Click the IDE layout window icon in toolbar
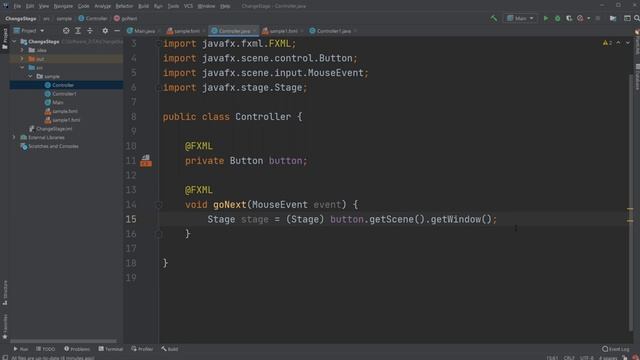This screenshot has width=640, height=360. (627, 18)
